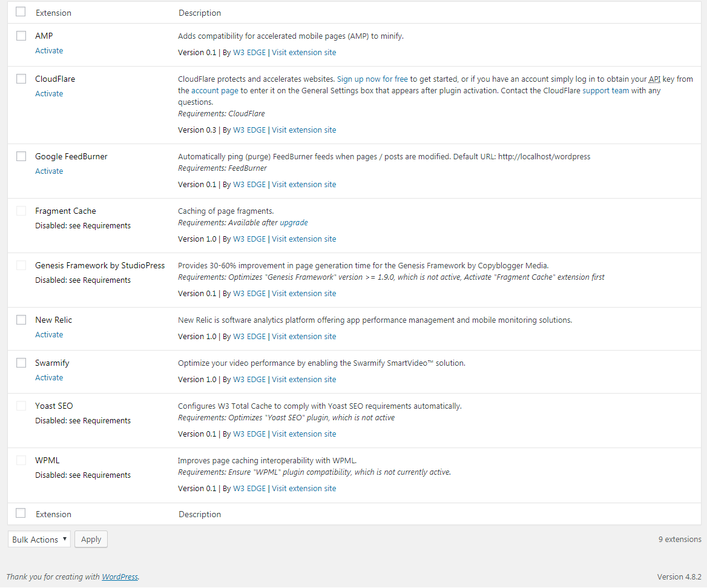Check the Google FeedBurner extension checkbox
The width and height of the screenshot is (707, 588).
click(21, 156)
